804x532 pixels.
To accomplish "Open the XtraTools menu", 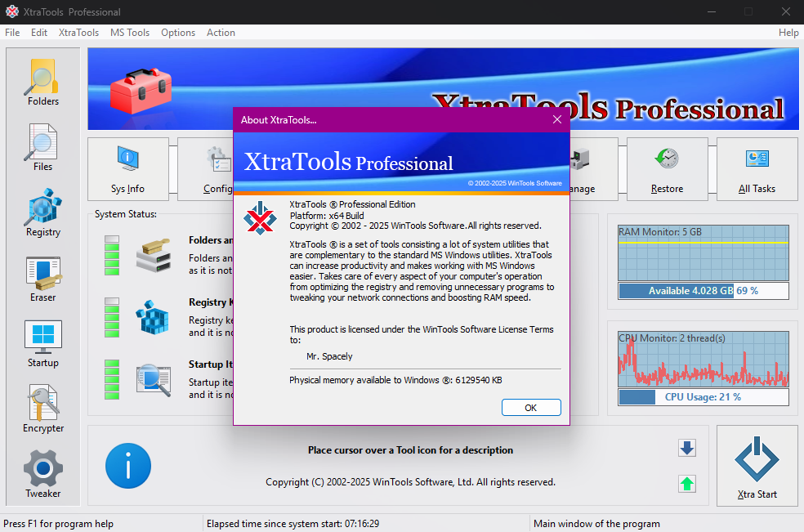I will (78, 33).
